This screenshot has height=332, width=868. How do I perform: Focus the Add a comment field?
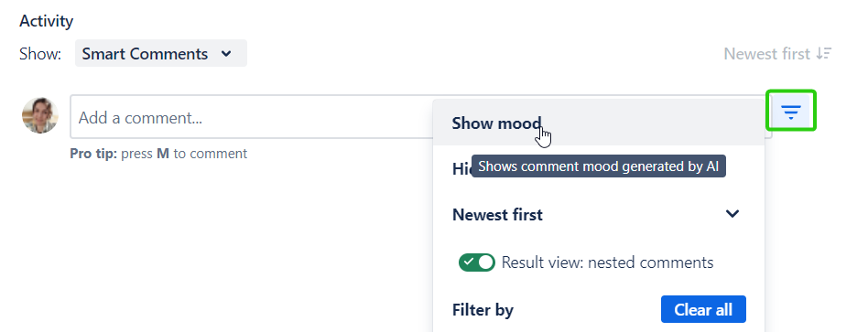click(x=251, y=117)
